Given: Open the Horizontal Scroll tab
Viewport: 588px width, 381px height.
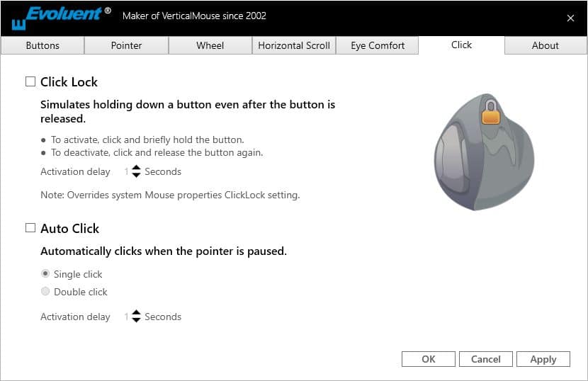Looking at the screenshot, I should [x=294, y=45].
